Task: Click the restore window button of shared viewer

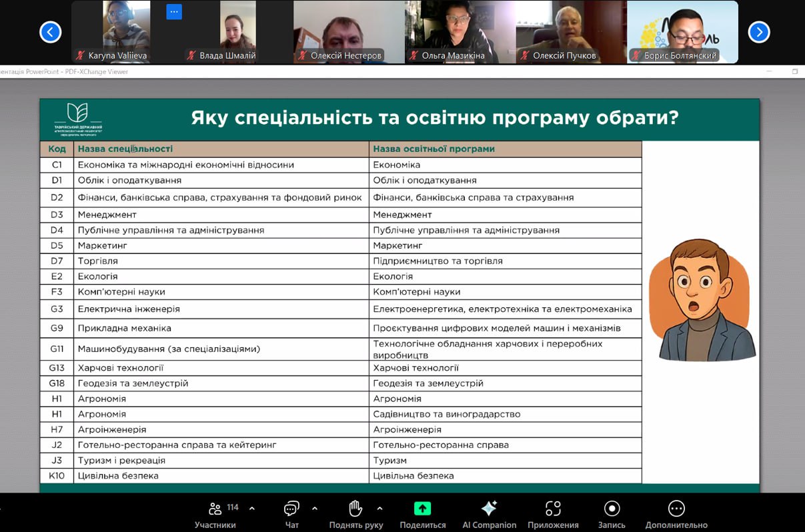Action: tap(795, 71)
